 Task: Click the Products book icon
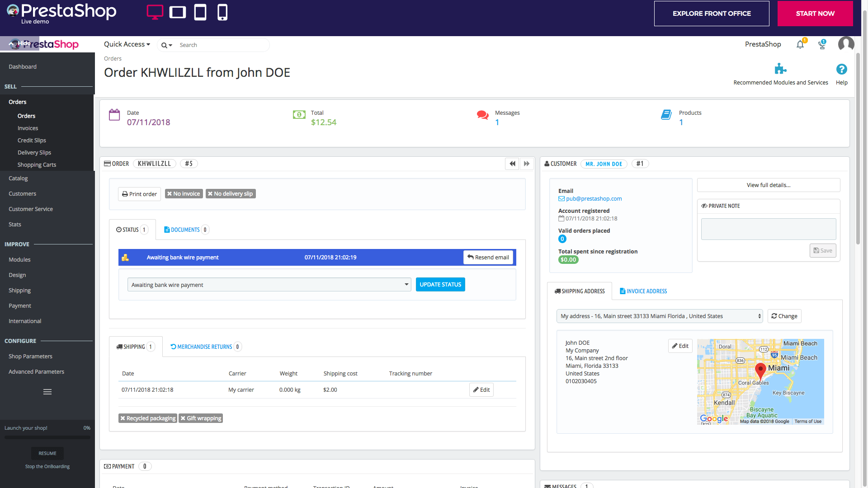pyautogui.click(x=666, y=115)
